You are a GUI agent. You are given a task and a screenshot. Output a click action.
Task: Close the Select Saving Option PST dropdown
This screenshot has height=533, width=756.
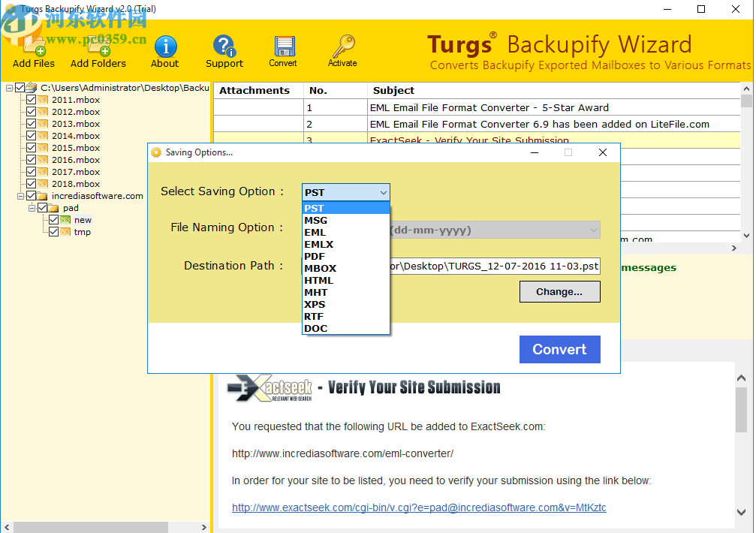click(384, 192)
